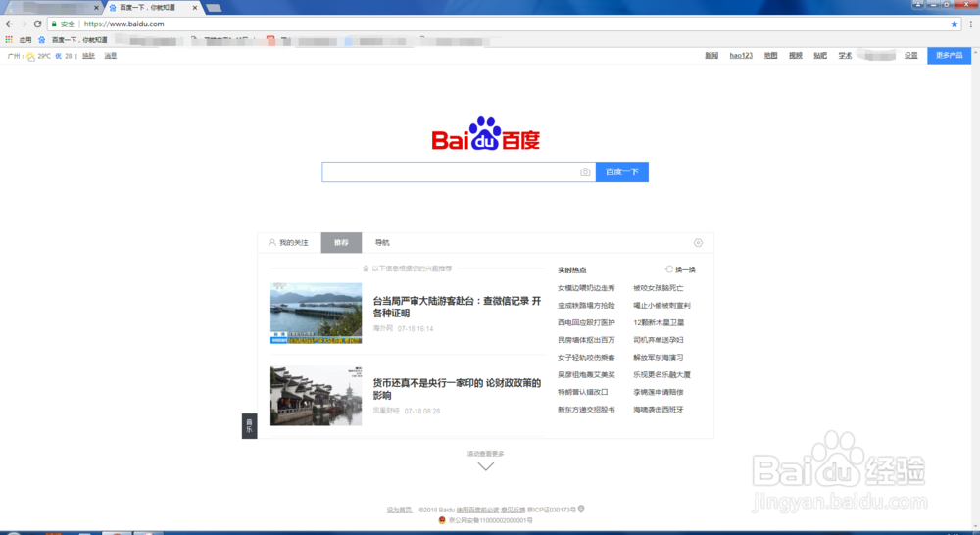
Task: Open hot topic 新东方递交招股书
Action: [x=586, y=410]
